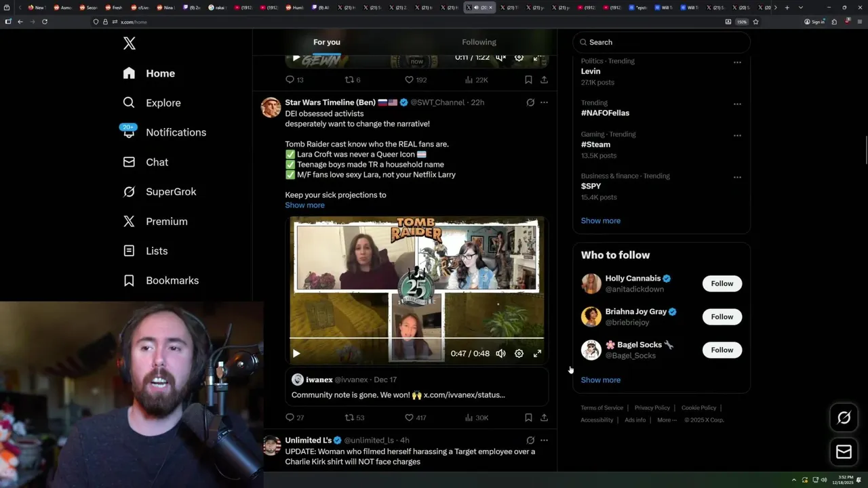Bookmark the Star Wars Timeline post
Image resolution: width=868 pixels, height=488 pixels.
click(x=528, y=418)
